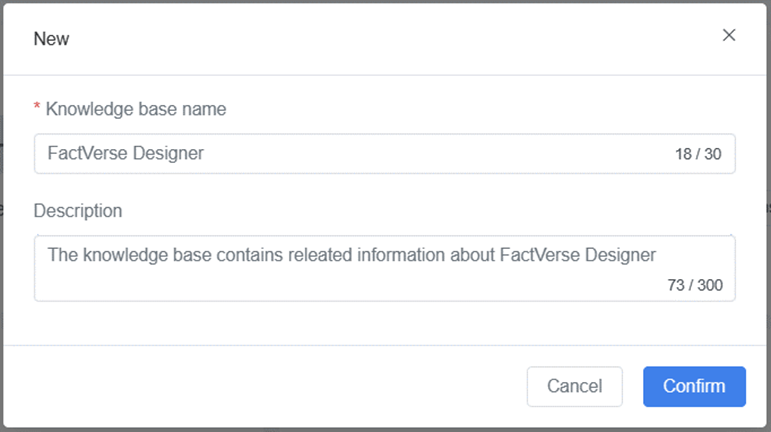
Task: Focus the Description text area
Action: (350, 277)
